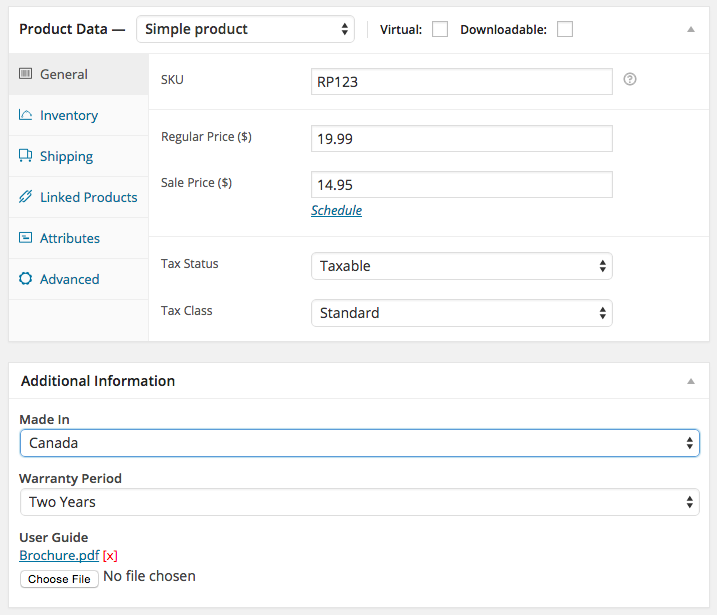Enable the Virtual checkbox
This screenshot has width=717, height=615.
(440, 29)
